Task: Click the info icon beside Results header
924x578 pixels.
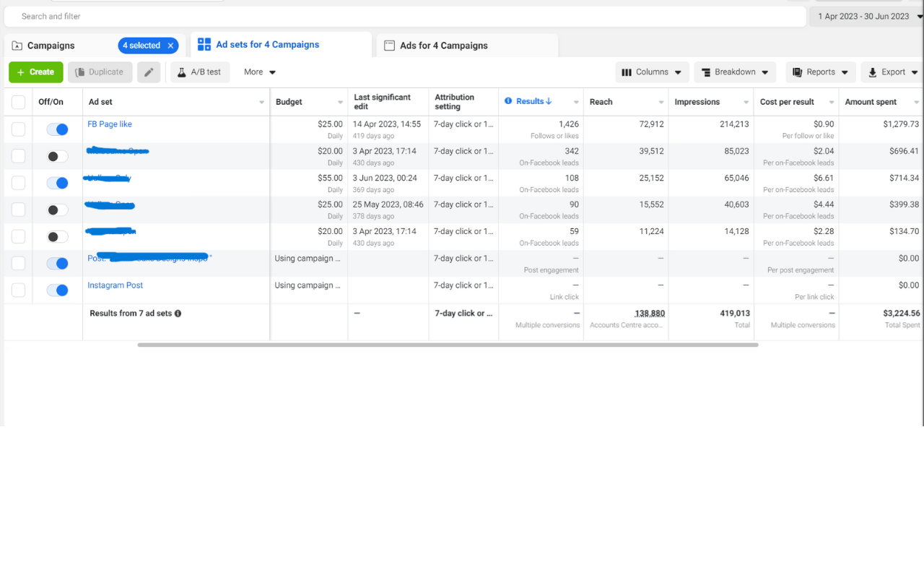Action: pos(508,101)
